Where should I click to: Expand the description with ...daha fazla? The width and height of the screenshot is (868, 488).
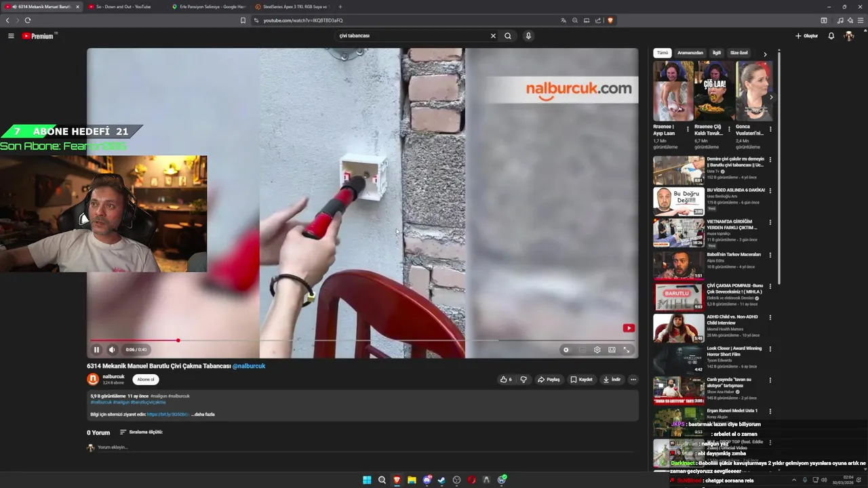(203, 414)
